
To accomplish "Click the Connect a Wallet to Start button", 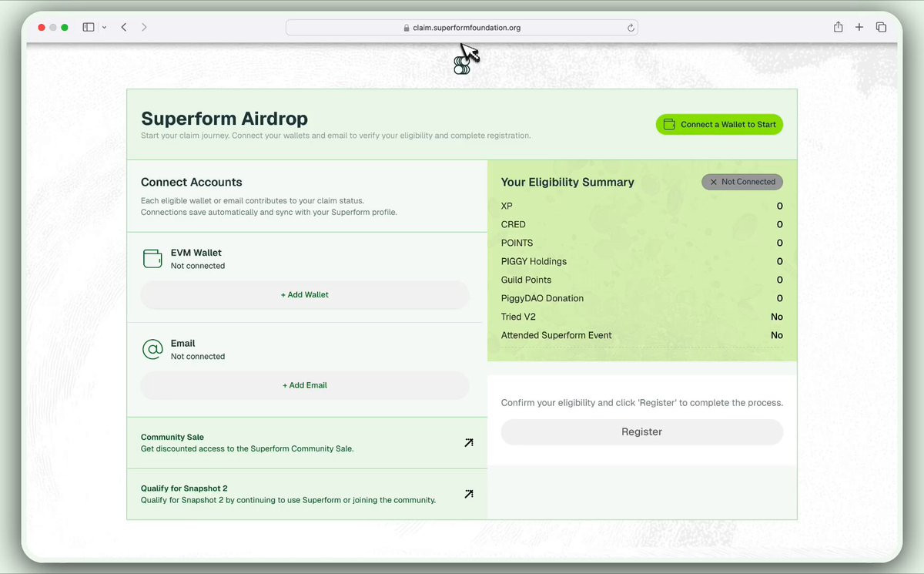I will [719, 125].
